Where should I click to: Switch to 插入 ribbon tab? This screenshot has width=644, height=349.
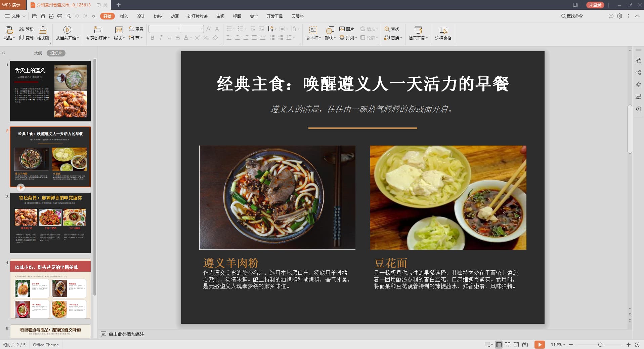pyautogui.click(x=124, y=16)
